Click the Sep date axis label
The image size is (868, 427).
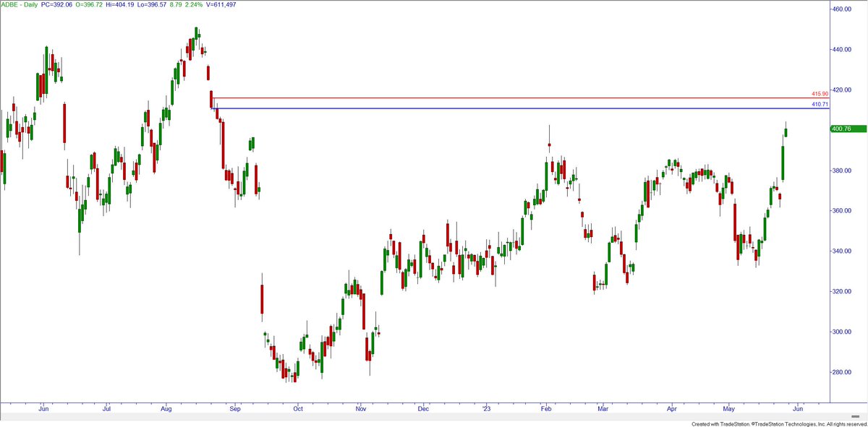coord(235,407)
